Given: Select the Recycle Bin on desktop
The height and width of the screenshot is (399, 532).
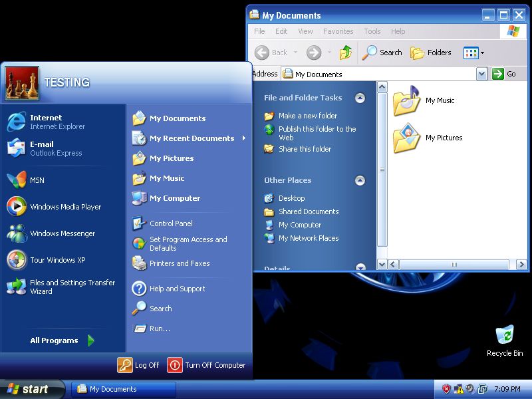Looking at the screenshot, I should (505, 341).
